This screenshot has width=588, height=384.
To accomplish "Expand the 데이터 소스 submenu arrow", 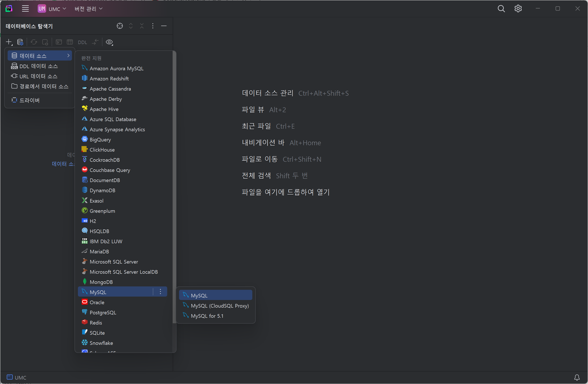I will point(68,56).
